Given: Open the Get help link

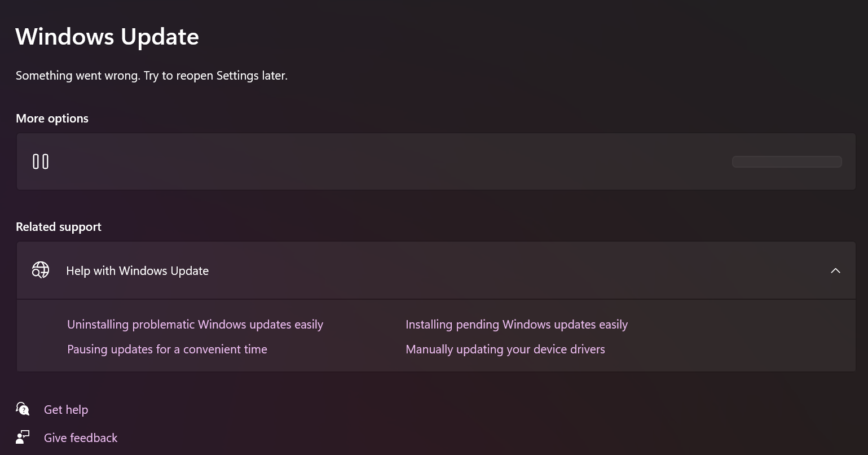Looking at the screenshot, I should pos(66,410).
